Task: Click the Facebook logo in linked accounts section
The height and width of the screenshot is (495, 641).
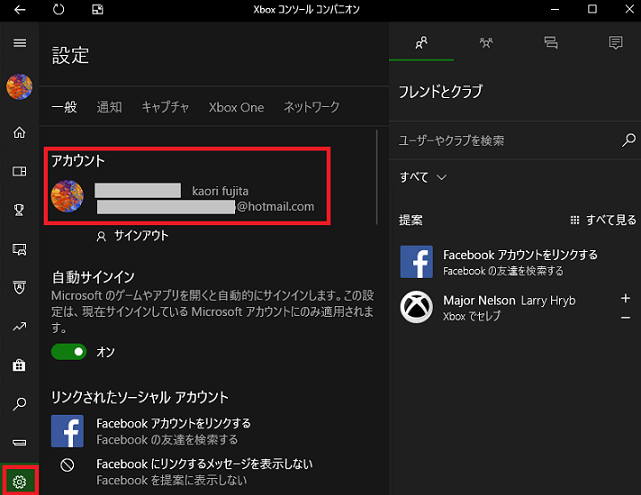Action: (67, 431)
